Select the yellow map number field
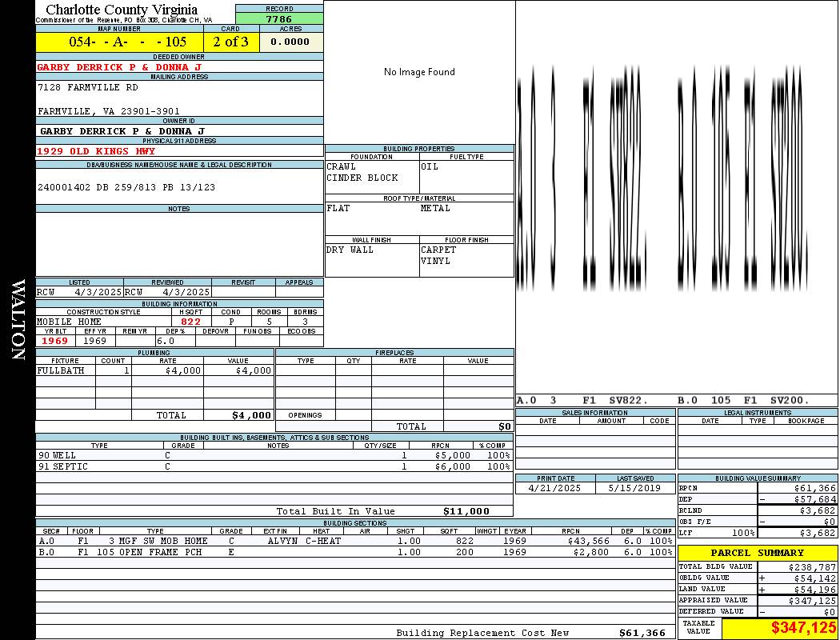 [119, 42]
